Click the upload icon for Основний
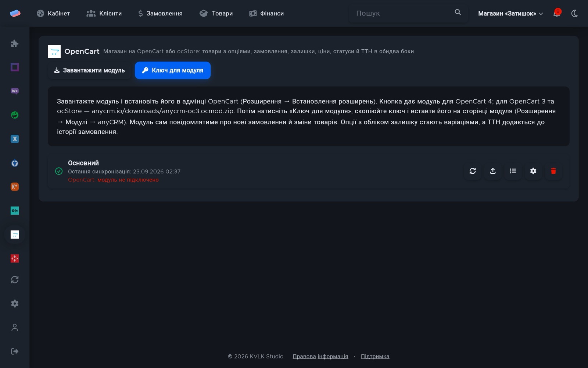The width and height of the screenshot is (588, 368). point(493,171)
